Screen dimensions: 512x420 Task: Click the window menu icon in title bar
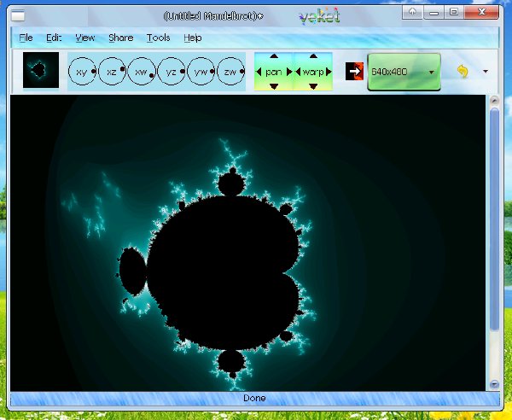tap(18, 15)
